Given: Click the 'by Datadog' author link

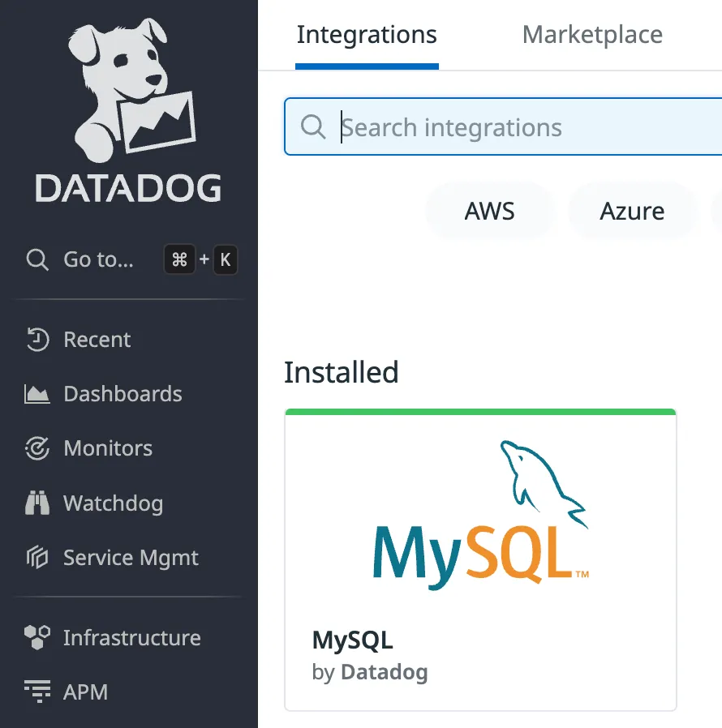Looking at the screenshot, I should point(370,672).
